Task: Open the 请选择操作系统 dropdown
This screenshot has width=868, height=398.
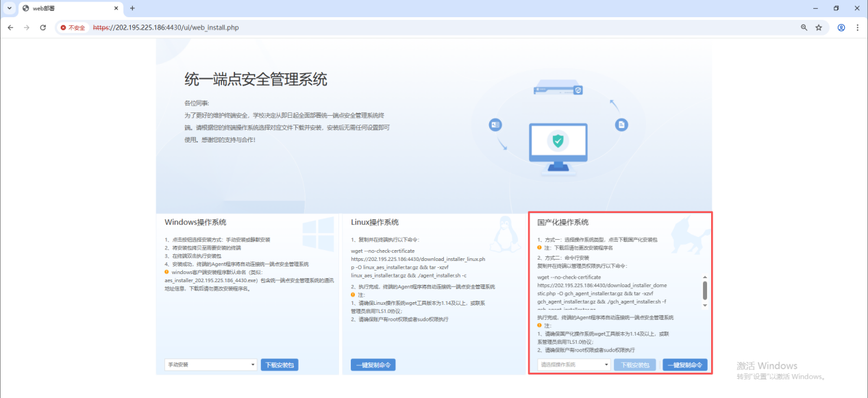Action: (x=573, y=365)
